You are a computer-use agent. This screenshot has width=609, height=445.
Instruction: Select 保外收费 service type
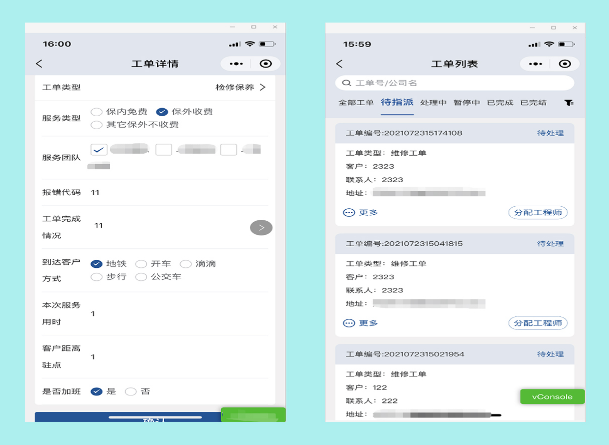[162, 112]
